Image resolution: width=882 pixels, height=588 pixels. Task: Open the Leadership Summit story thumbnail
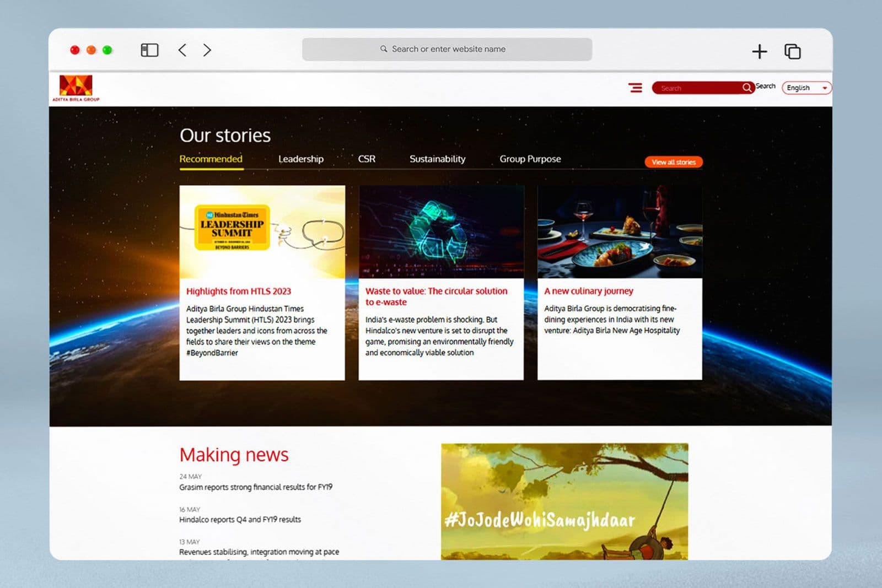[262, 232]
